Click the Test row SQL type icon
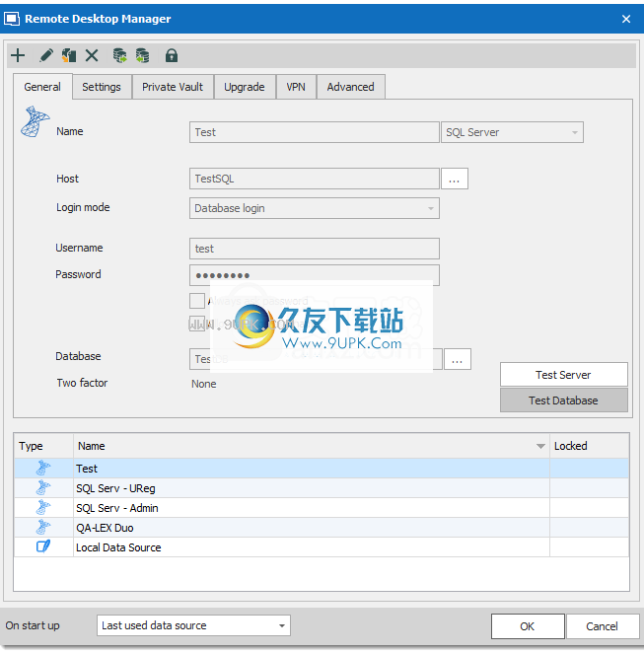644x654 pixels. (x=43, y=468)
